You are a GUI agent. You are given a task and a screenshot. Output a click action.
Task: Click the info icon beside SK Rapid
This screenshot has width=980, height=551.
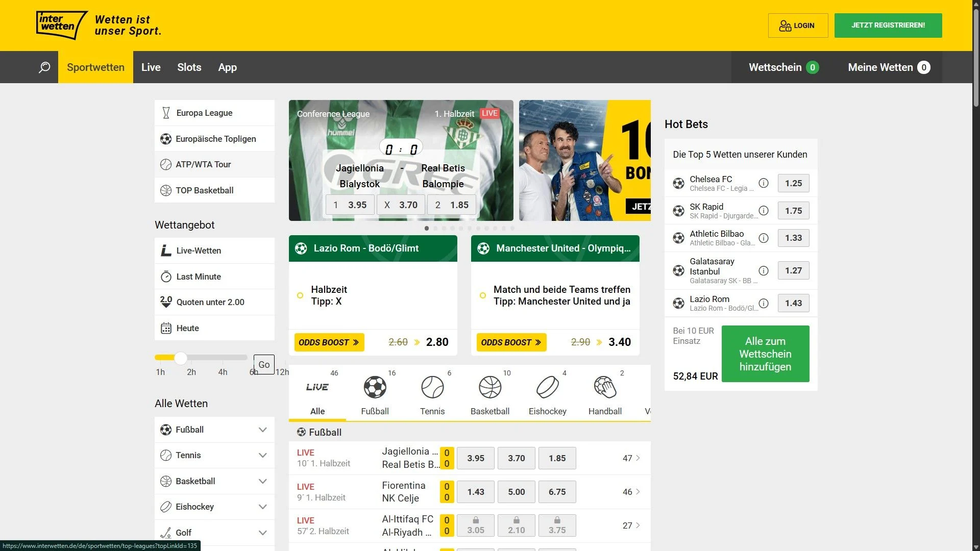point(764,211)
